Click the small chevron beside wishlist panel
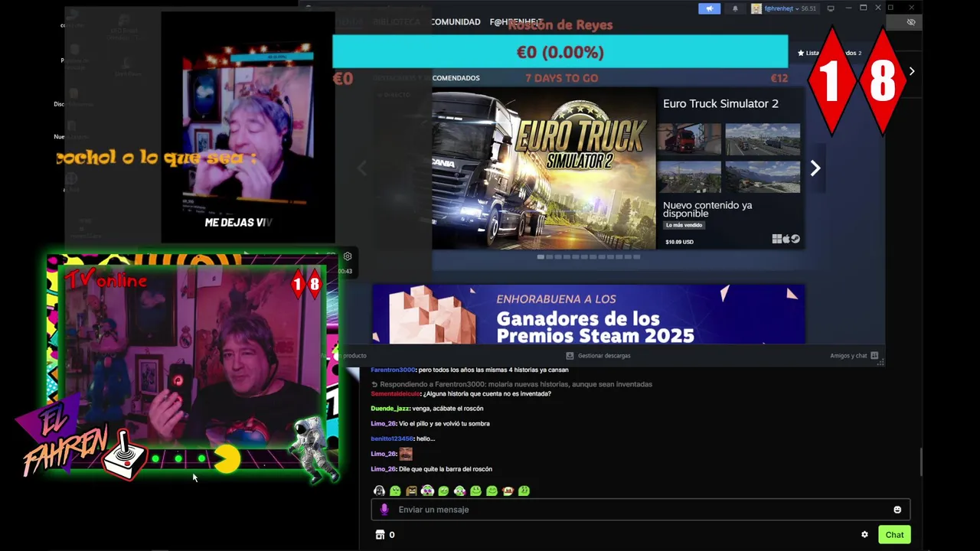Screen dimensions: 980x551 pyautogui.click(x=911, y=71)
